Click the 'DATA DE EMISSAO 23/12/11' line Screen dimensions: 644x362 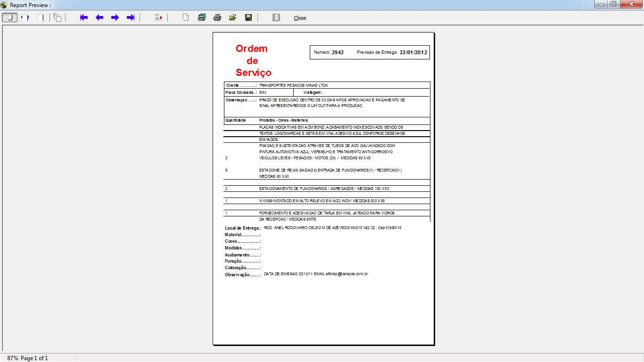tap(316, 274)
